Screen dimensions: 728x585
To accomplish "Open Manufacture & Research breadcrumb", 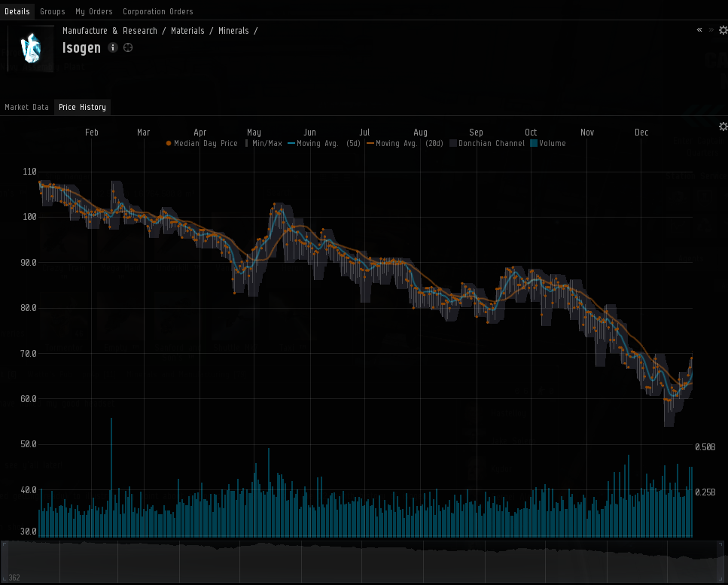I will [110, 31].
